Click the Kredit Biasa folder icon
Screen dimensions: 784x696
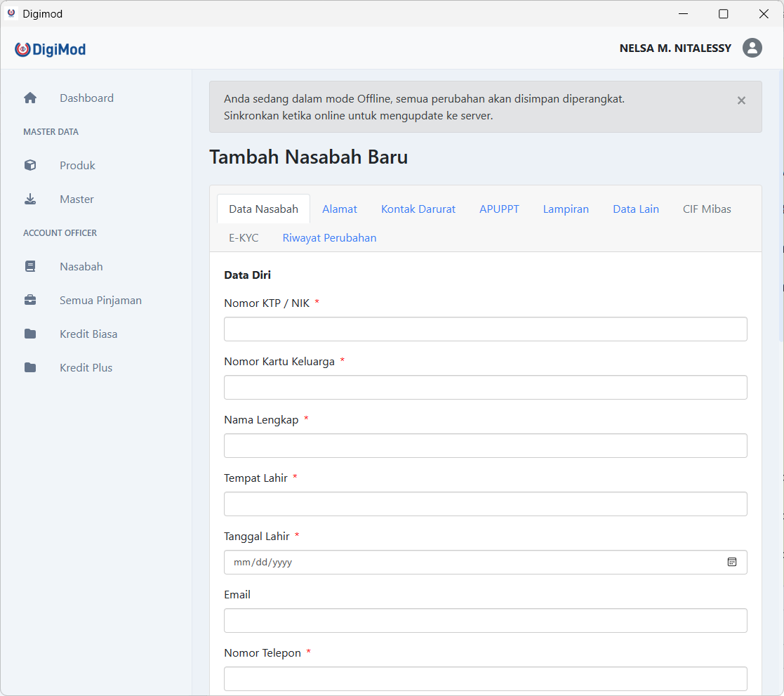(30, 334)
